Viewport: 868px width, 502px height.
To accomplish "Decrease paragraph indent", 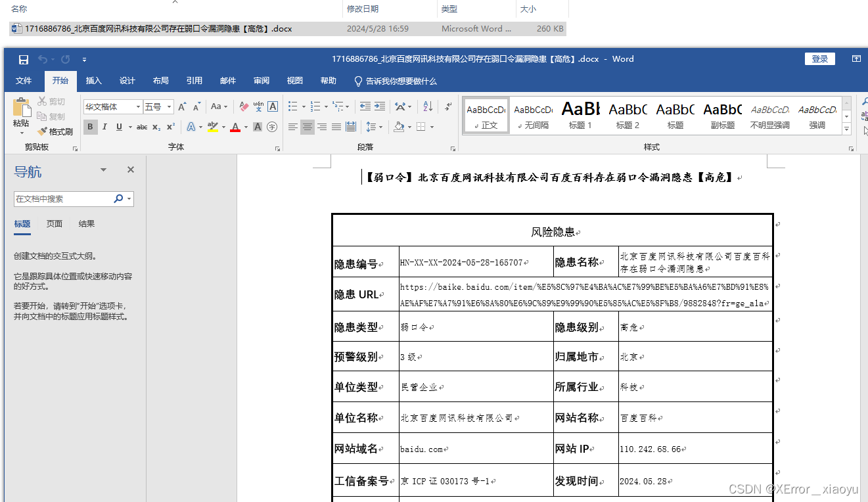I will coord(365,106).
